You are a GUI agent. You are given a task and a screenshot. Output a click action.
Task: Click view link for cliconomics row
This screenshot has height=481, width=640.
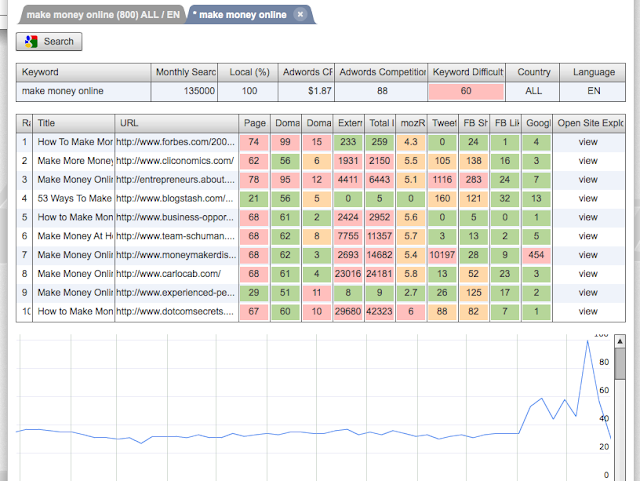tap(588, 161)
